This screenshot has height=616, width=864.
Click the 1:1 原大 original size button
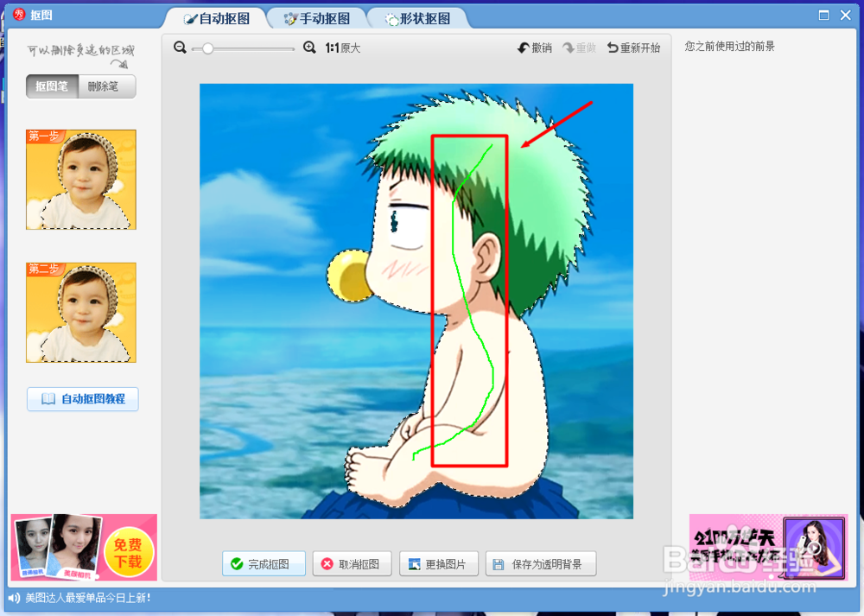(342, 48)
